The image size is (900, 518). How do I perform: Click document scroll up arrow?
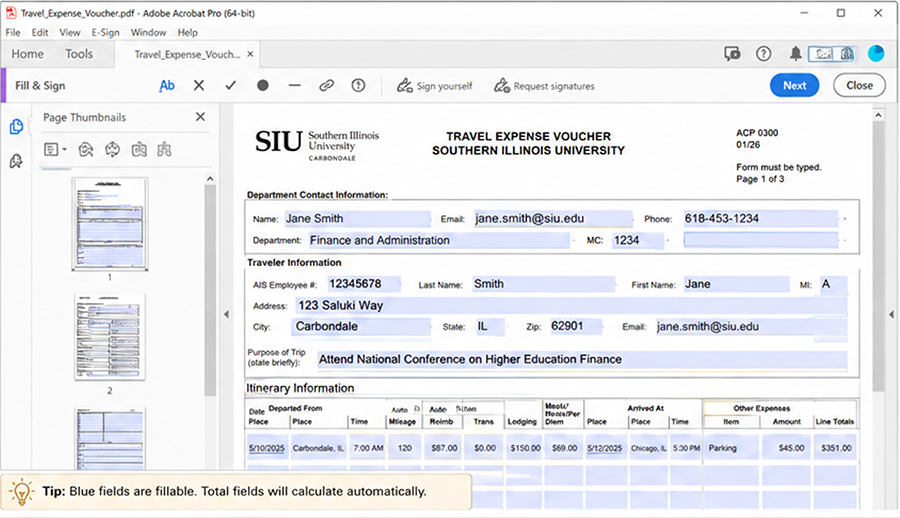878,115
